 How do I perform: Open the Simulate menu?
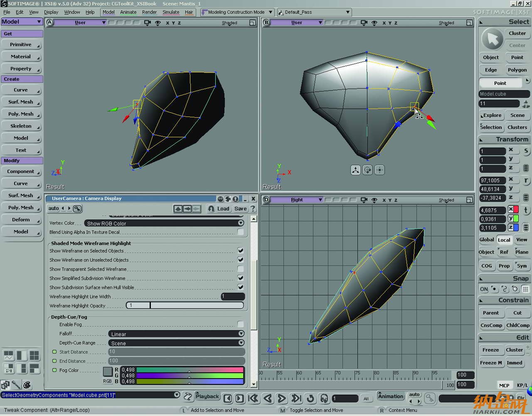(171, 12)
